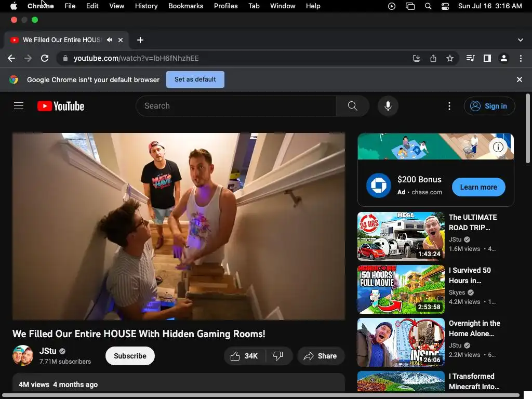Mute the tab audio speaker icon
532x399 pixels.
pyautogui.click(x=109, y=39)
